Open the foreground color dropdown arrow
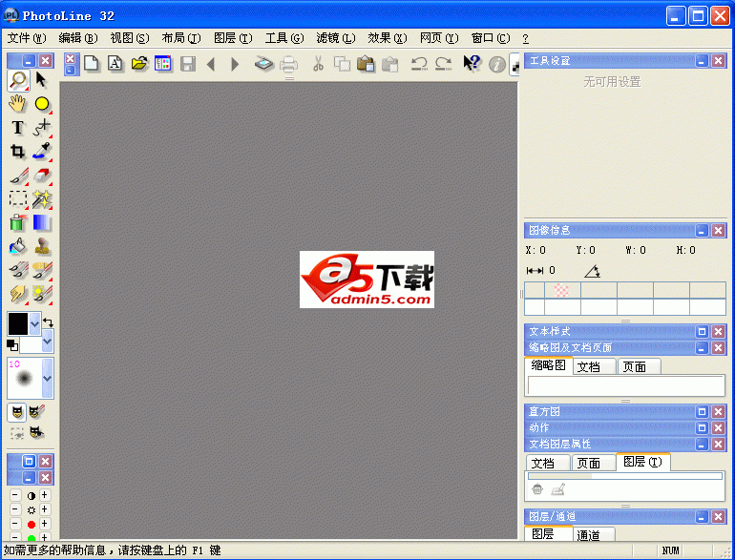 [x=35, y=323]
